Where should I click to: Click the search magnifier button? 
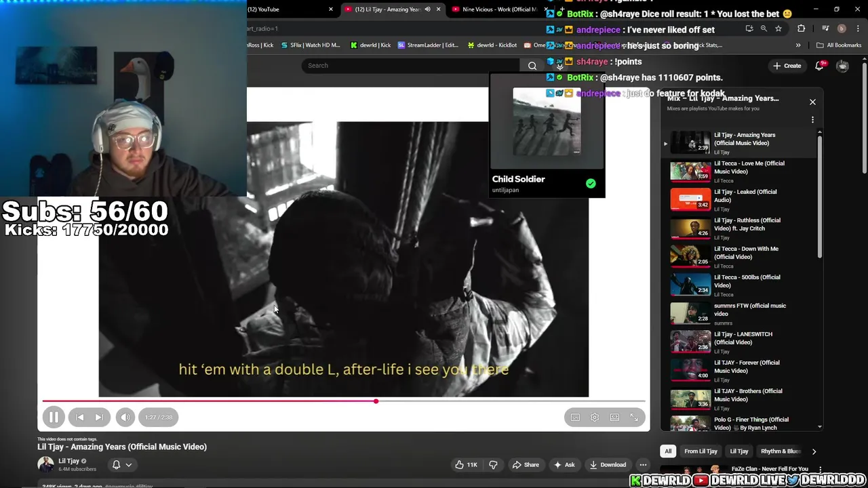(532, 66)
